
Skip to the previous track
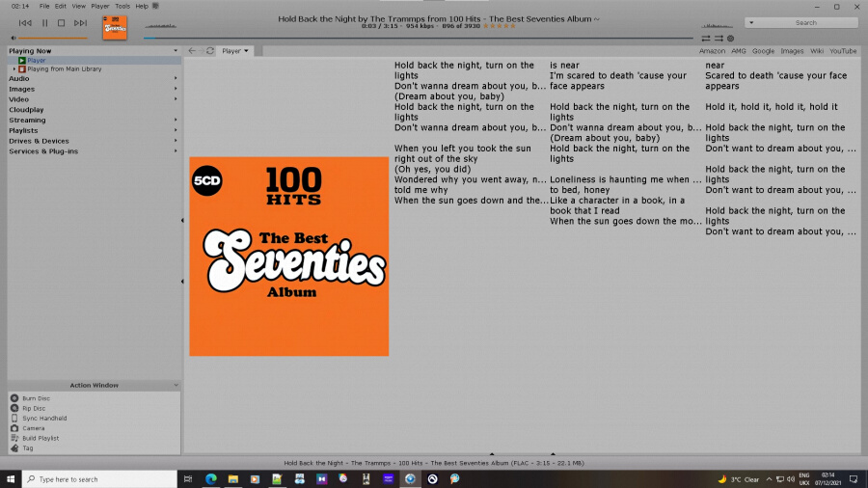coord(25,23)
